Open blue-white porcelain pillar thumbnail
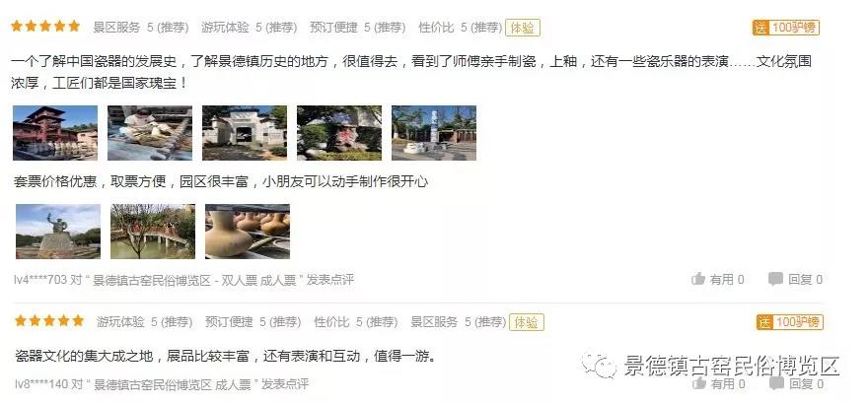The image size is (868, 404). click(x=434, y=133)
